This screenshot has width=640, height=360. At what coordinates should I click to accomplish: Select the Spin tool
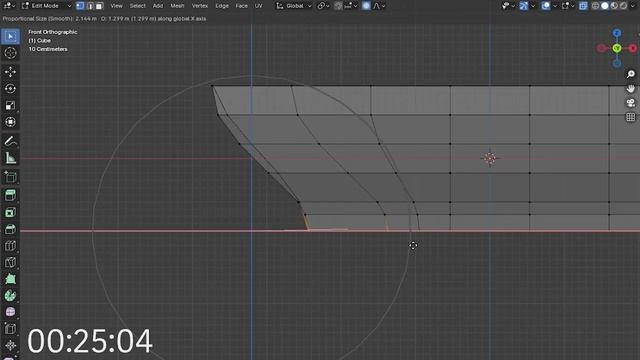coord(10,296)
